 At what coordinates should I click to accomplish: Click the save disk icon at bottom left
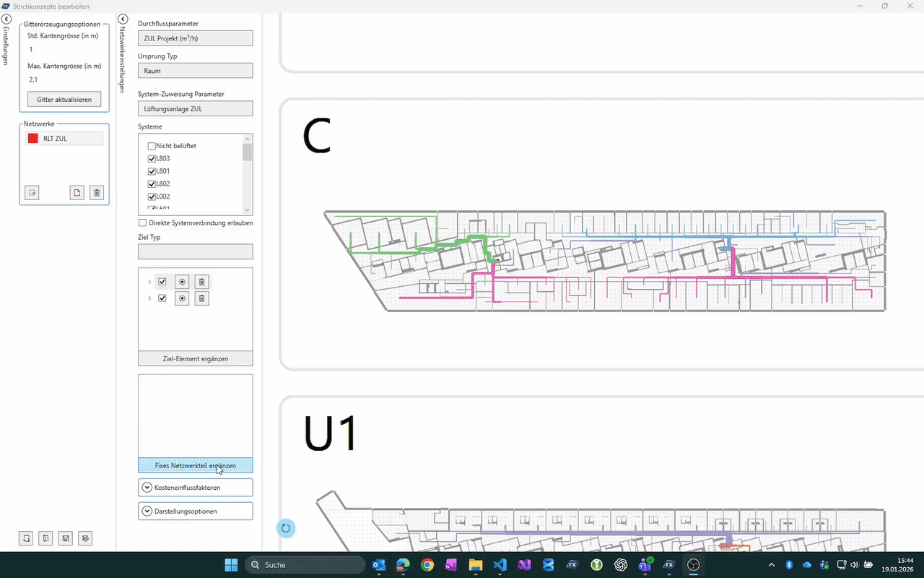[66, 538]
